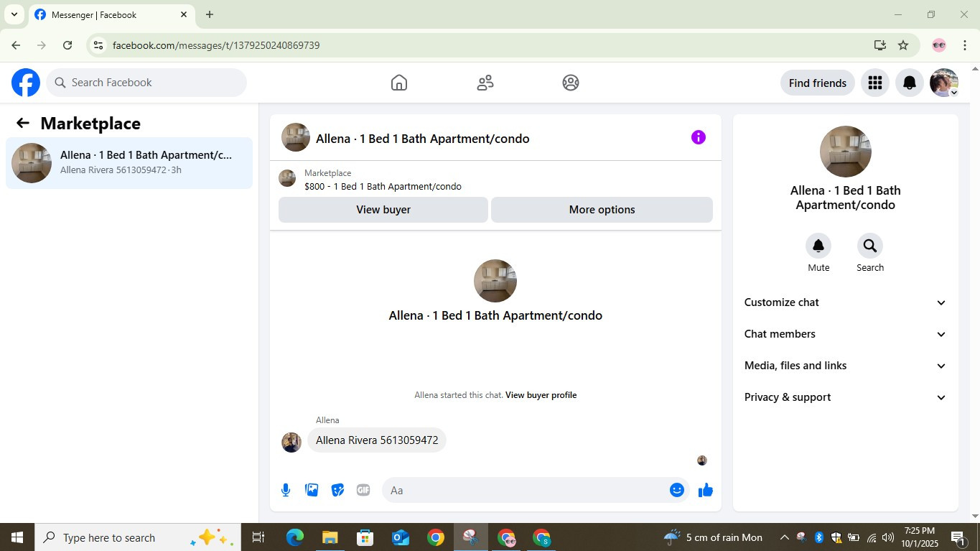The width and height of the screenshot is (980, 551).
Task: Open the emoji picker in message box
Action: pyautogui.click(x=676, y=490)
